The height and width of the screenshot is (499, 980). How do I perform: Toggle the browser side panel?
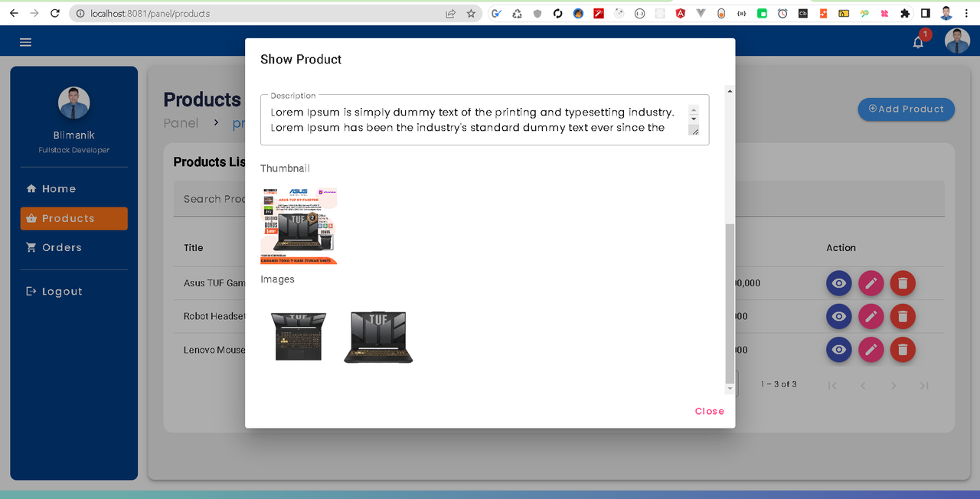925,13
